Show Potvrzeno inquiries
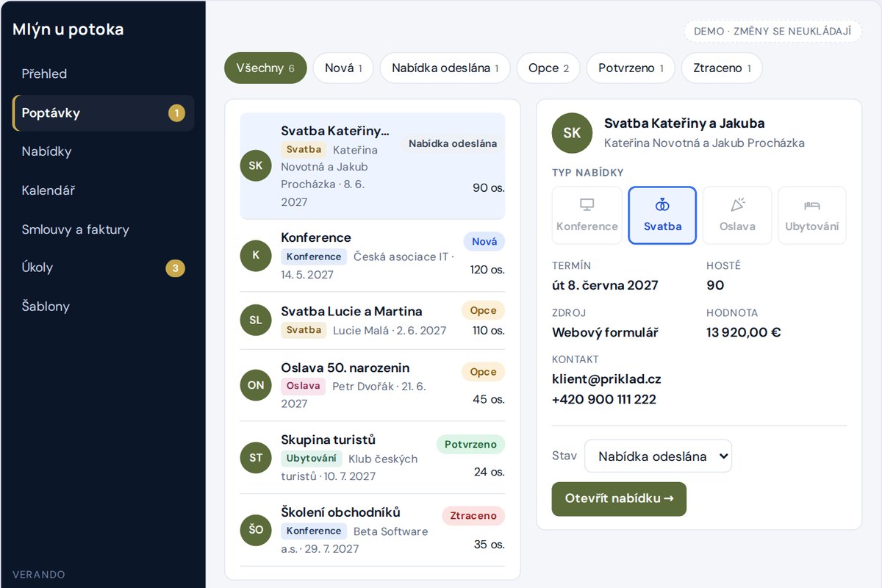Screen dimensions: 882x588 coord(631,68)
